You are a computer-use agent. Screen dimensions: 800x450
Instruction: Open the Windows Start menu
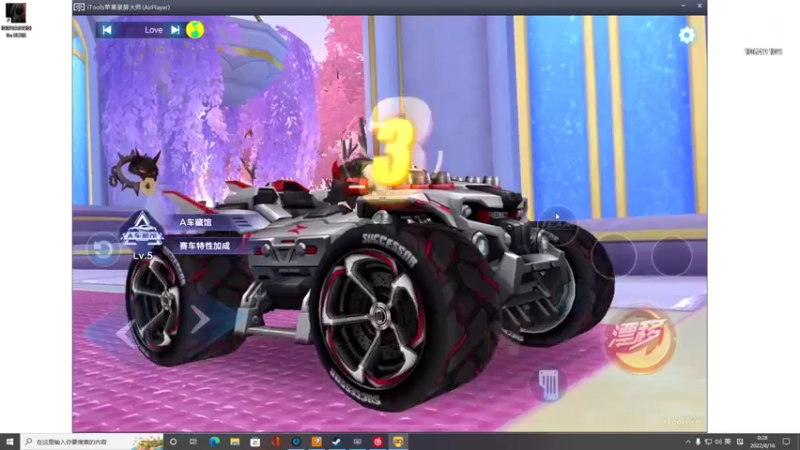point(10,441)
